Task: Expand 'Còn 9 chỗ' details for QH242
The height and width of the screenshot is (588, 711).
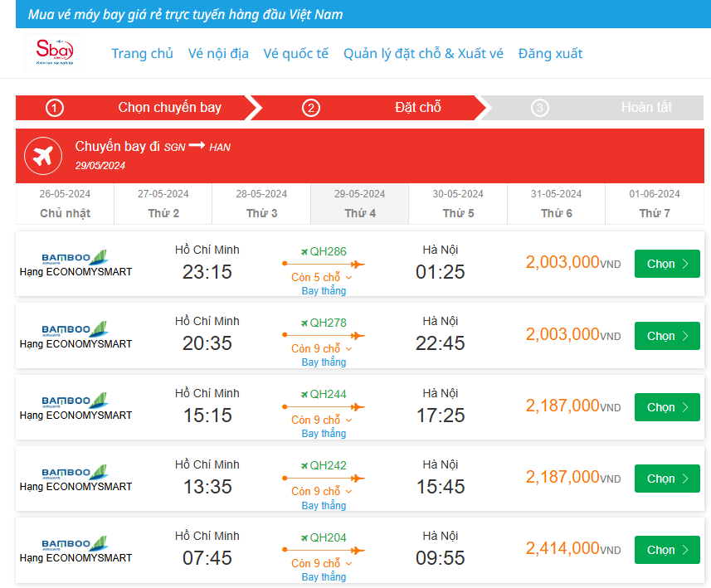Action: point(322,491)
